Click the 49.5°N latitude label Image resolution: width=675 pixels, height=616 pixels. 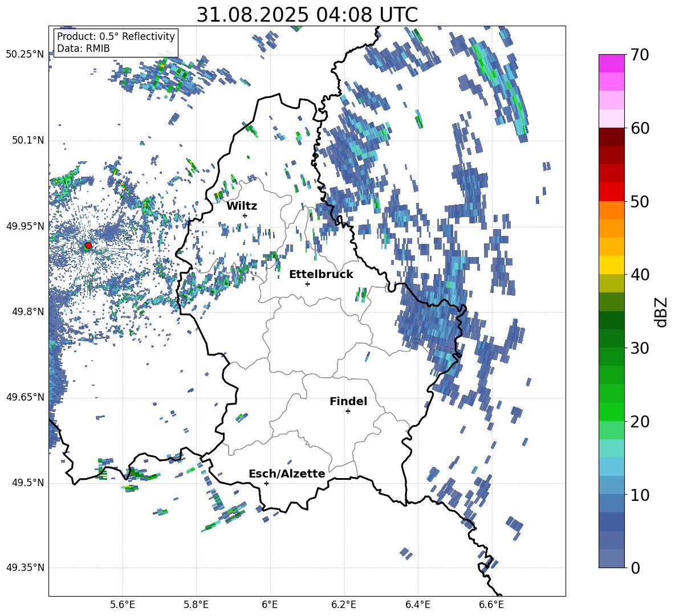27,483
